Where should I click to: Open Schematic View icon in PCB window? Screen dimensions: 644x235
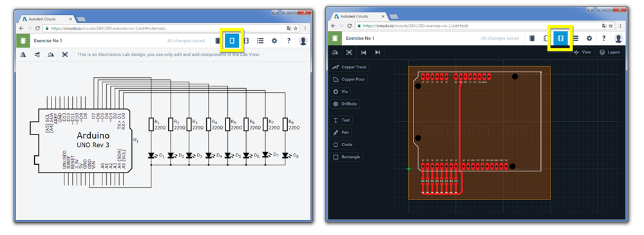(546, 38)
